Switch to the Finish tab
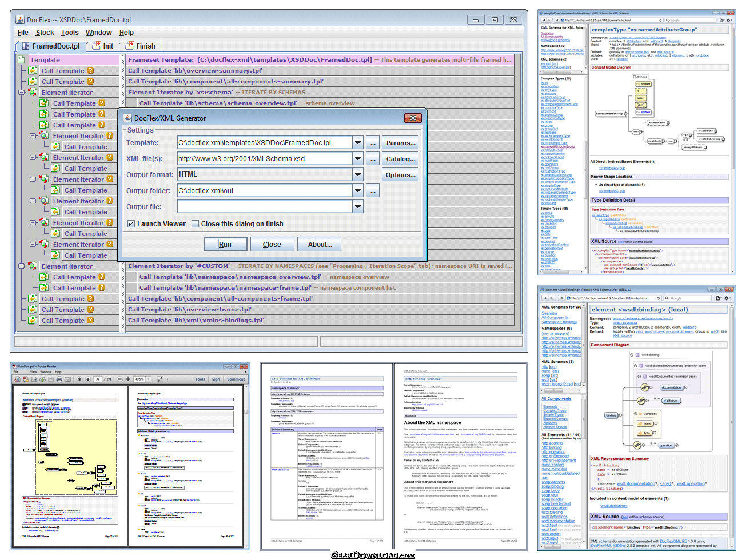 coord(140,46)
